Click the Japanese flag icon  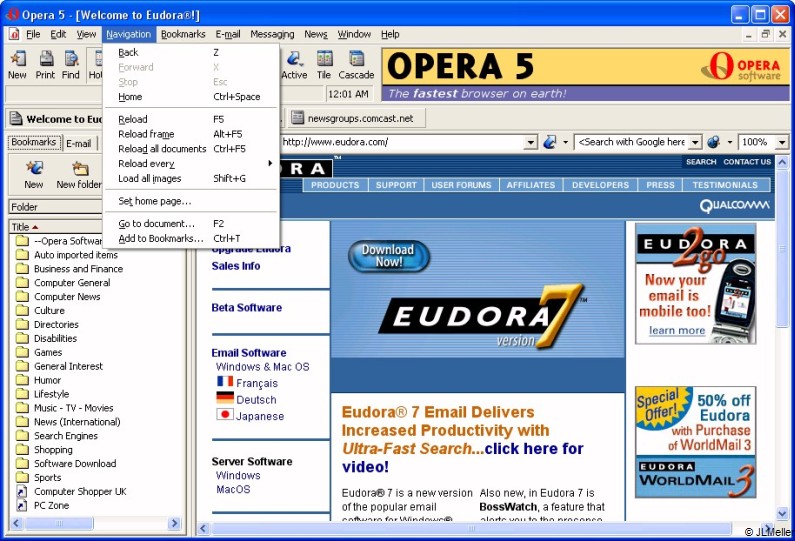point(225,414)
